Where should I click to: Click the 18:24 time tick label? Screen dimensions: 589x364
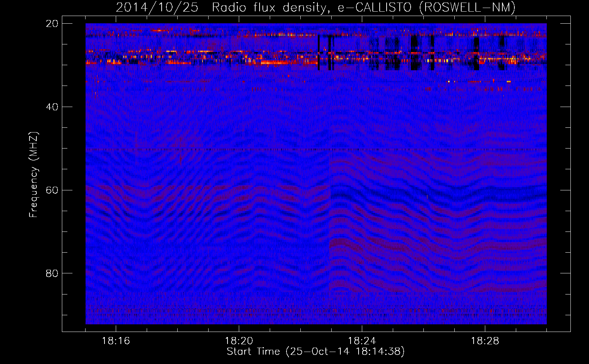click(x=362, y=341)
